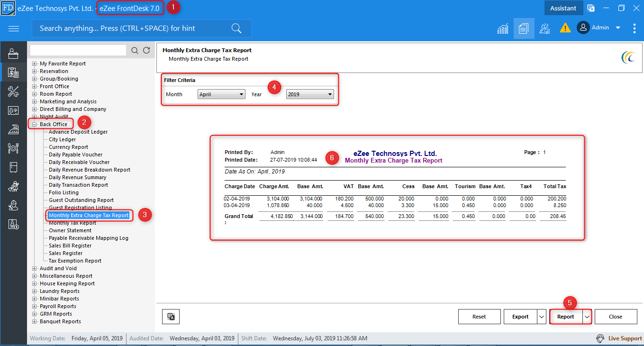Open the restaurant cloche chart icon
644x346 pixels.
(544, 28)
